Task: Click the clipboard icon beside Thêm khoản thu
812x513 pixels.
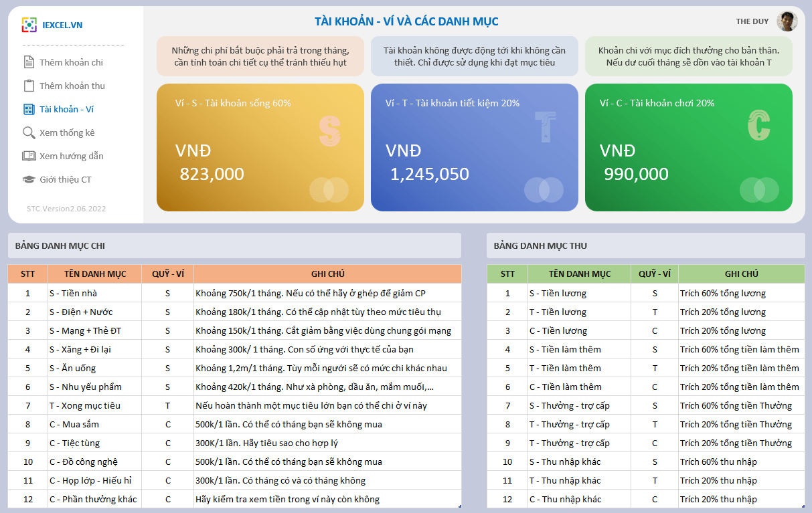Action: point(29,86)
